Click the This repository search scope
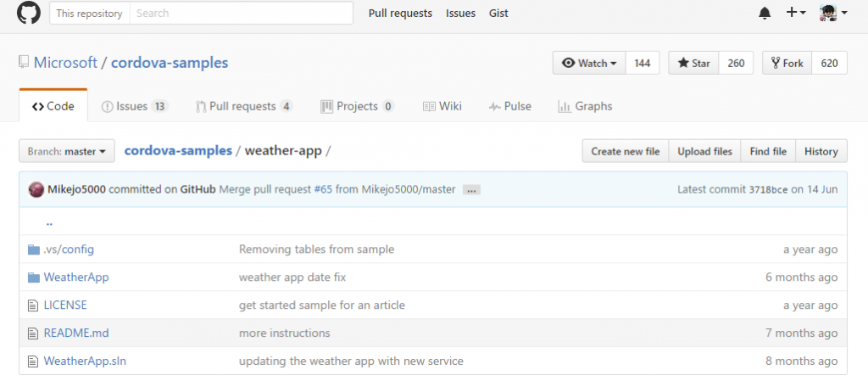This screenshot has width=868, height=381. [90, 14]
